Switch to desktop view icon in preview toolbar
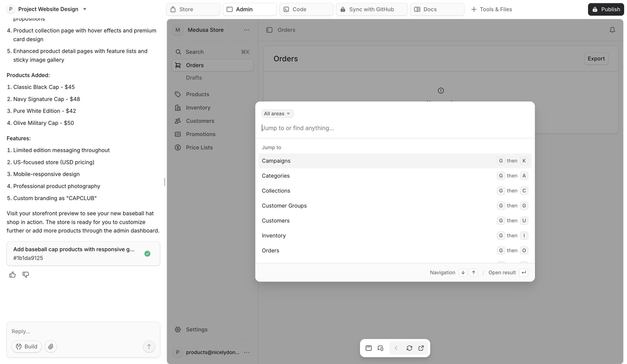Viewport: 627px width, 364px height. coord(369,348)
